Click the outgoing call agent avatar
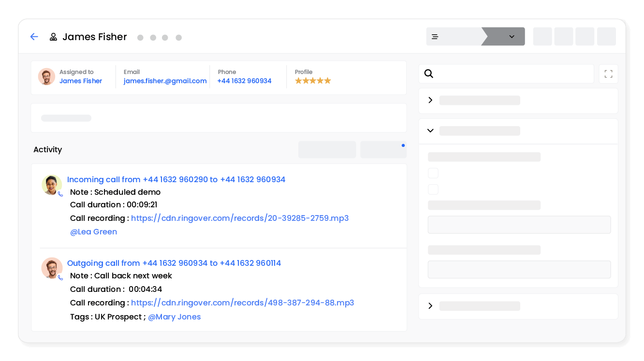644x361 pixels. 52,268
